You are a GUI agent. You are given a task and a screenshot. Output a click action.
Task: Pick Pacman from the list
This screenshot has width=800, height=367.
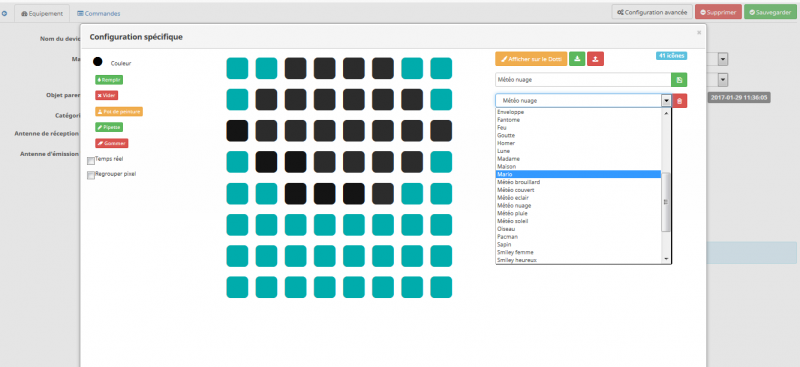pyautogui.click(x=578, y=237)
